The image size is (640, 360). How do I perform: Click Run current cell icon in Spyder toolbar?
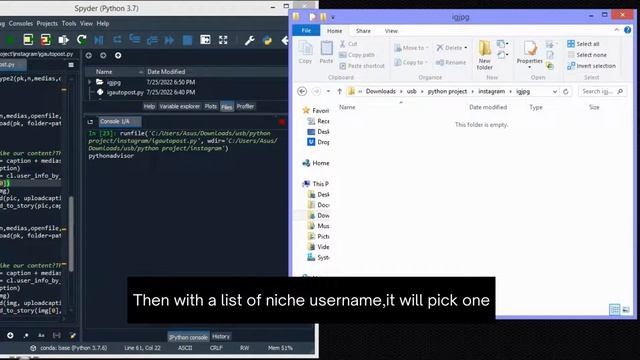28,40
